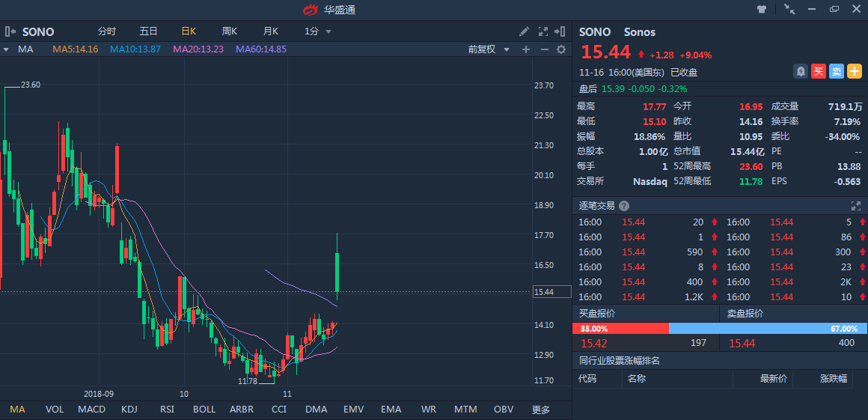This screenshot has width=868, height=420.
Task: Switch to 五日 chart tab
Action: 148,31
